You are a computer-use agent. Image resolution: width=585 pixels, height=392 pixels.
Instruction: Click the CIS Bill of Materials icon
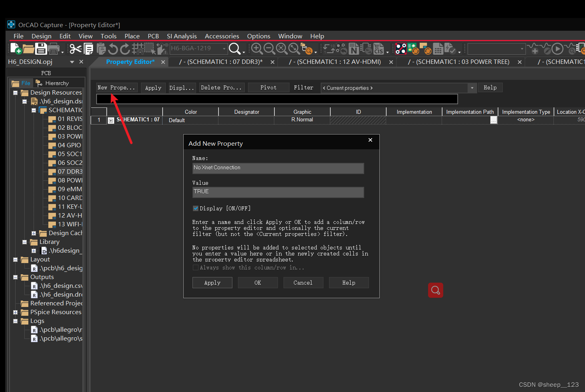[x=379, y=49]
